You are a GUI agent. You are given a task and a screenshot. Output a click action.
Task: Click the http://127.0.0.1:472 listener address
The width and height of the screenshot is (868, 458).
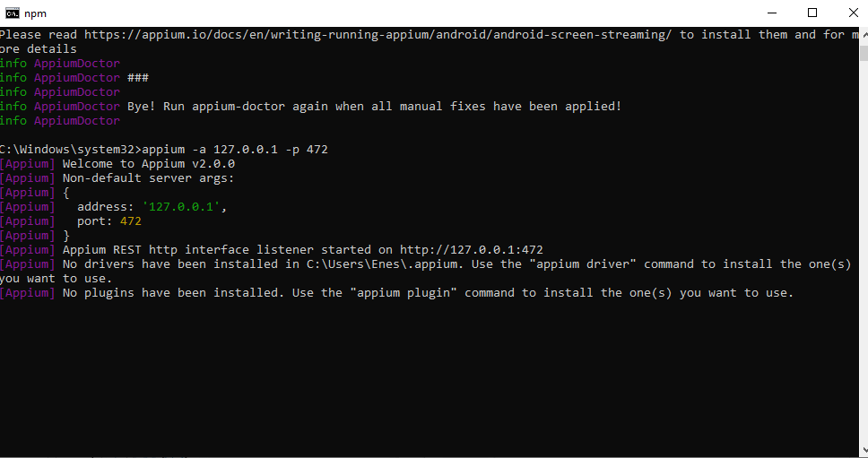tap(471, 250)
